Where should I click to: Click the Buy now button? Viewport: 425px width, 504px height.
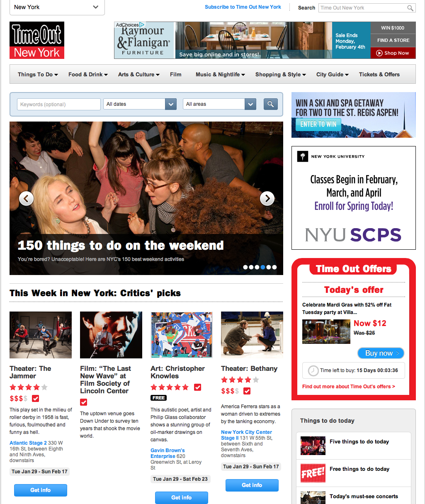(381, 353)
